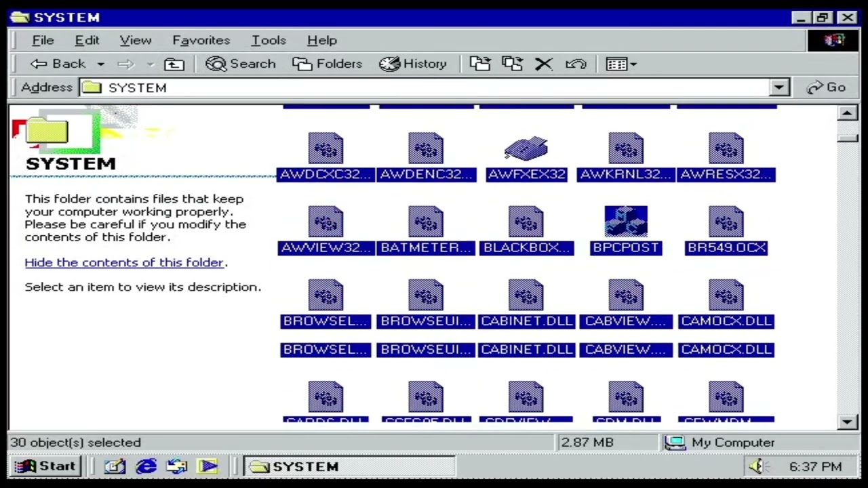Viewport: 868px width, 488px height.
Task: Click the Go button
Action: (x=826, y=87)
